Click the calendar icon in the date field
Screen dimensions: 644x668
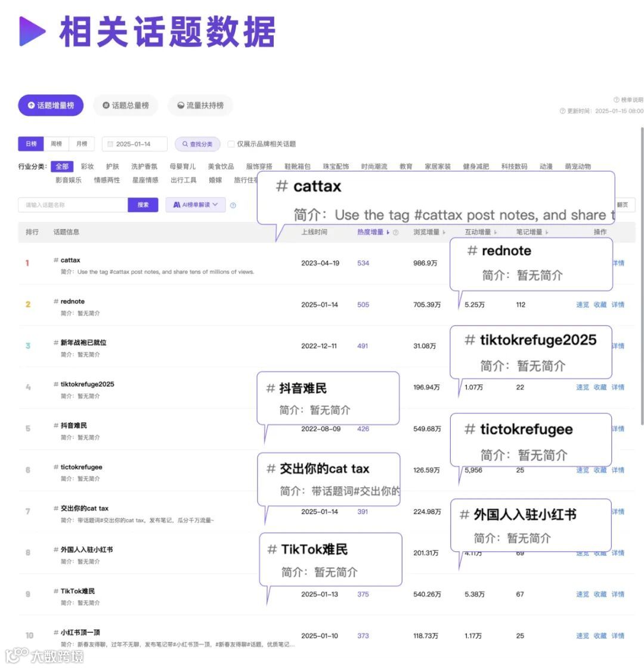click(110, 144)
